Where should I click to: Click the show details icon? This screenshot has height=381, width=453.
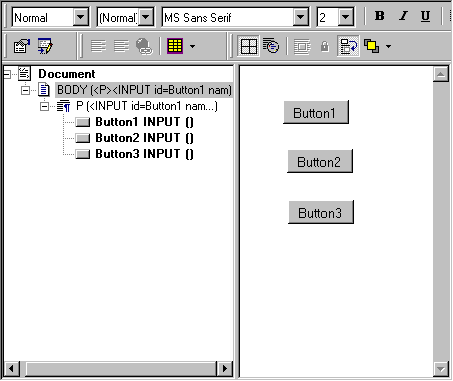[x=271, y=46]
